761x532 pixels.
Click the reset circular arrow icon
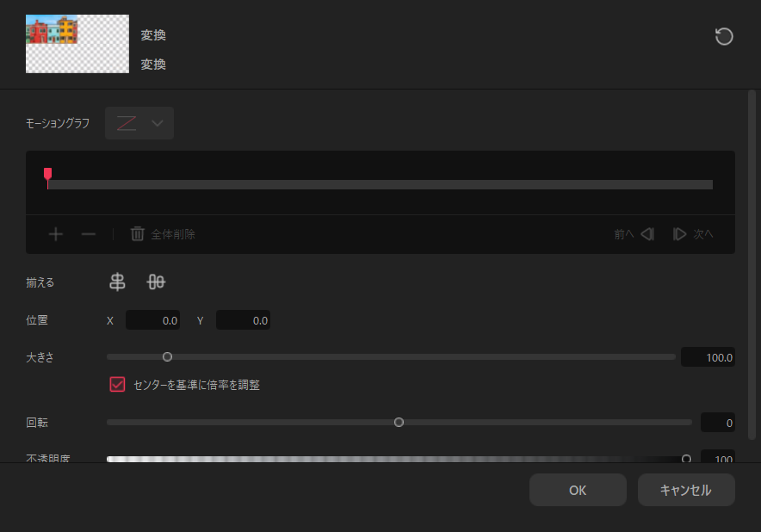[724, 36]
